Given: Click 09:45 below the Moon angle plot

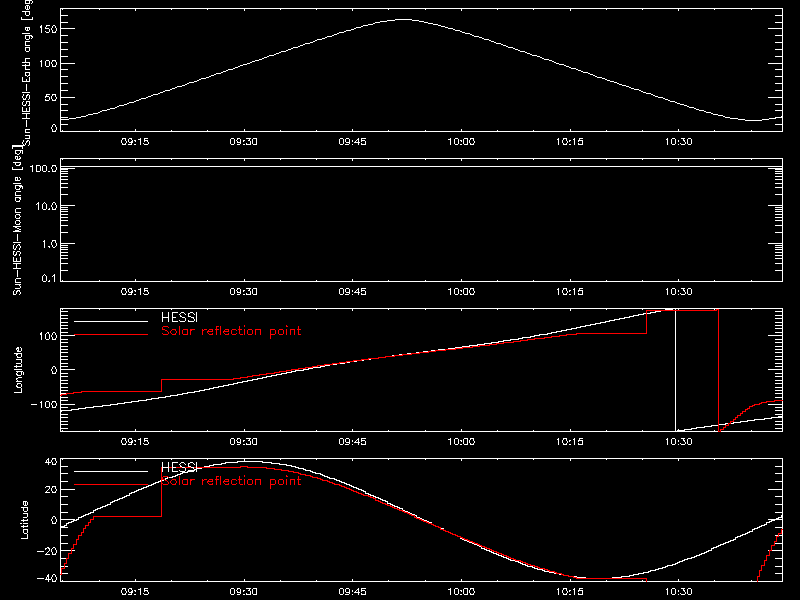Looking at the screenshot, I should pos(353,292).
